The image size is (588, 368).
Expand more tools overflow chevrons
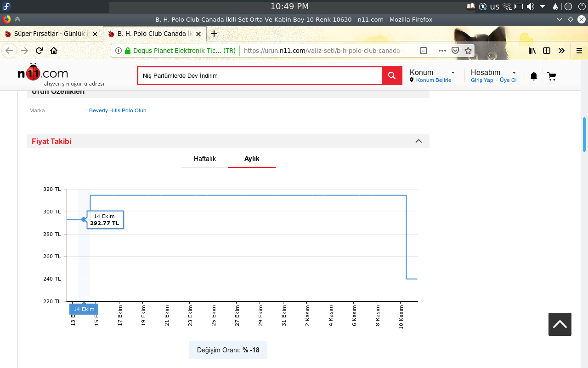point(561,51)
